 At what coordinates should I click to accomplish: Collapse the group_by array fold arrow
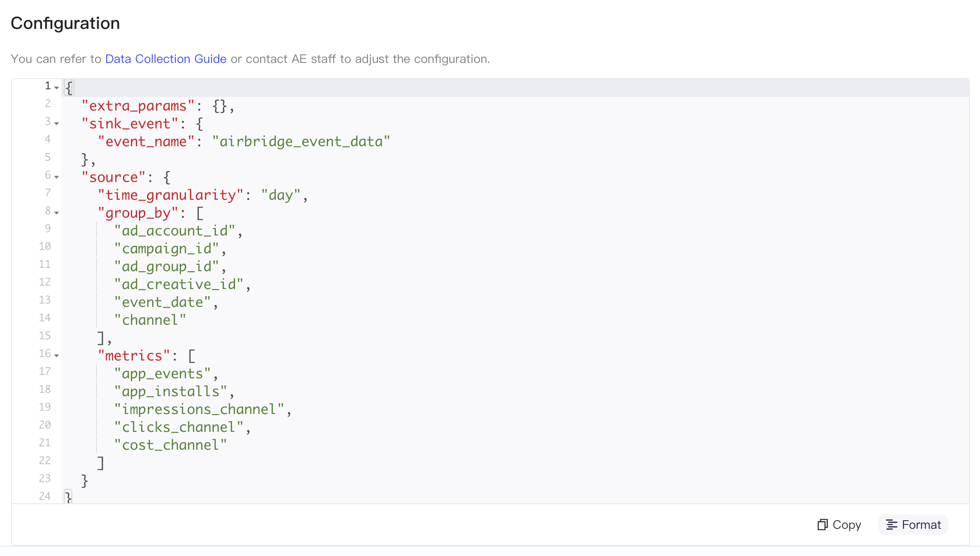click(57, 213)
